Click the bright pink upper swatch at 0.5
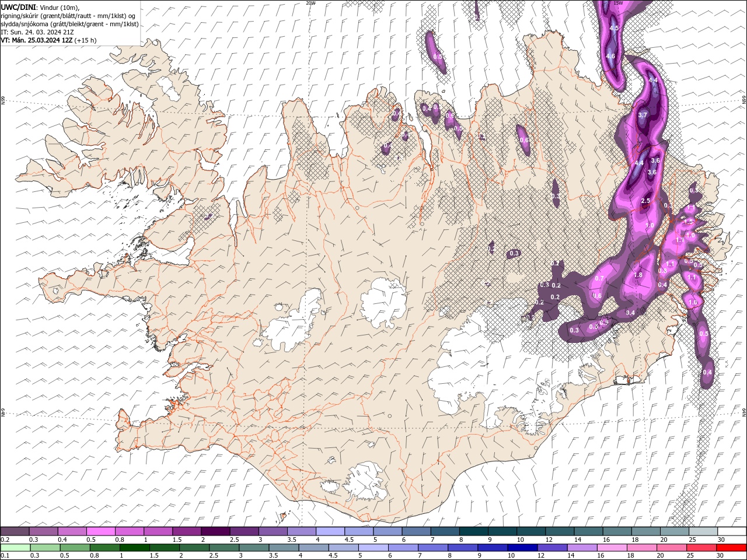The image size is (747, 560). coord(101,531)
